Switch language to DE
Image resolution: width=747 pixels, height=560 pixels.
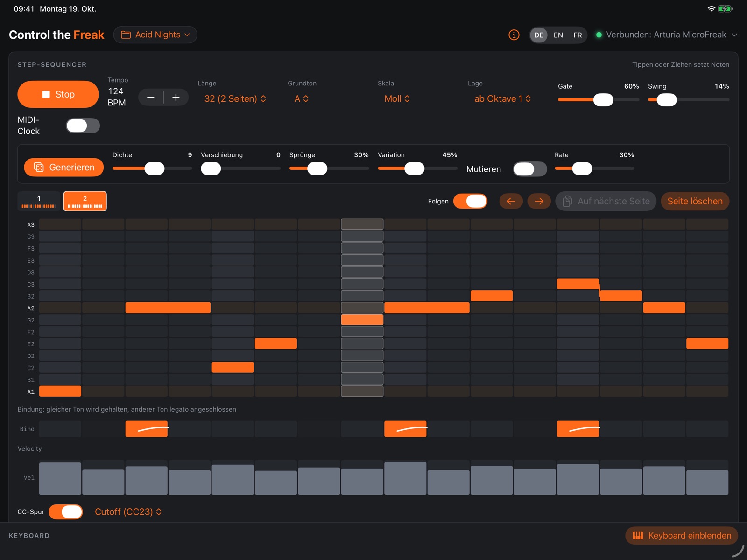tap(539, 35)
